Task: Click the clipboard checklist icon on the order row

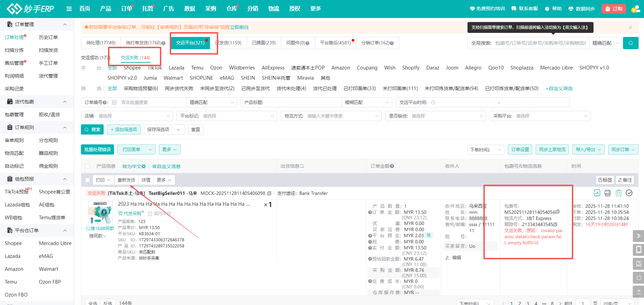Action: (618, 193)
